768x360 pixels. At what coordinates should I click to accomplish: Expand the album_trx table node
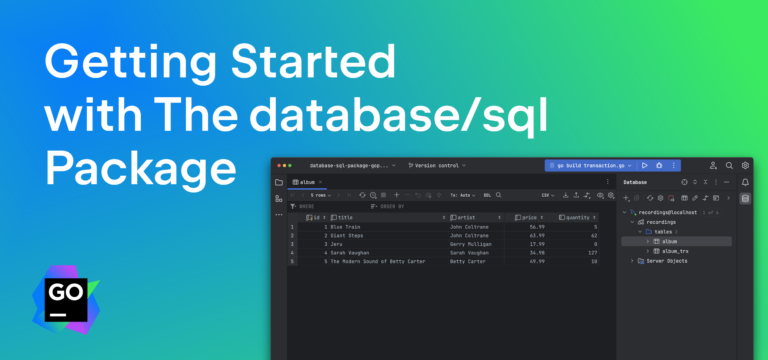(648, 251)
